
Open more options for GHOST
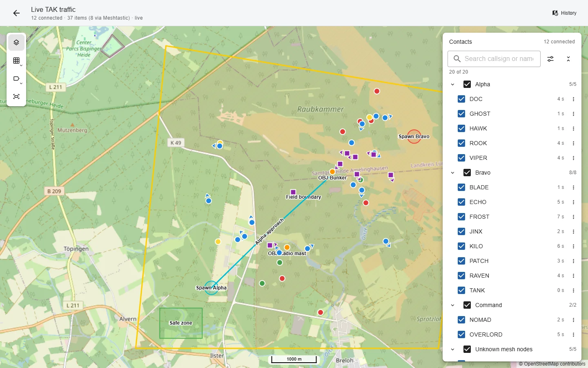[573, 114]
